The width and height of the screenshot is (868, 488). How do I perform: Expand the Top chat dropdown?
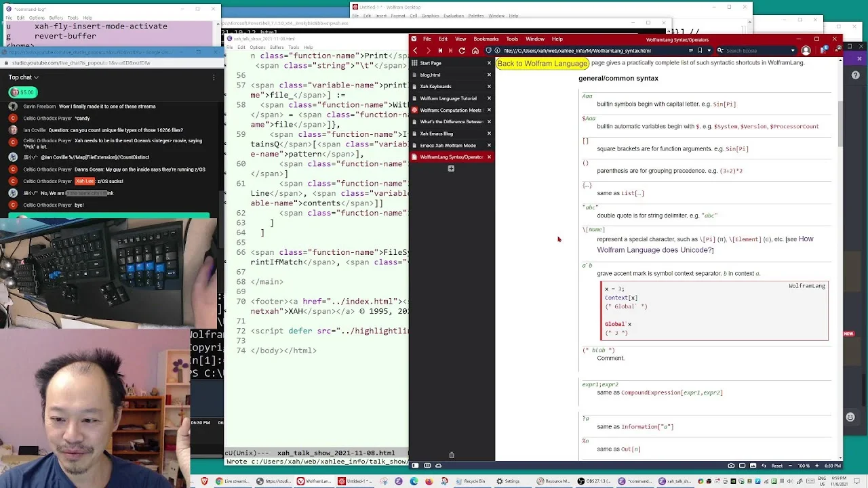click(x=24, y=77)
